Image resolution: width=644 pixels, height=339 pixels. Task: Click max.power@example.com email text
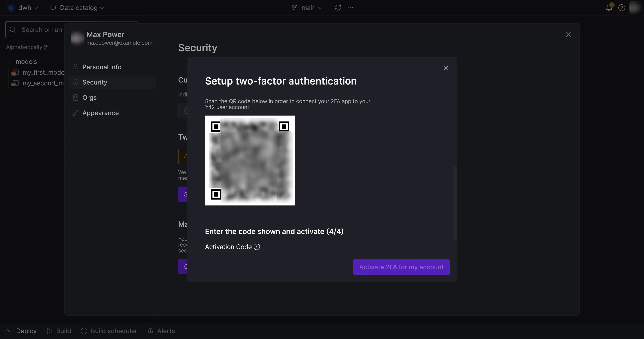coord(119,43)
